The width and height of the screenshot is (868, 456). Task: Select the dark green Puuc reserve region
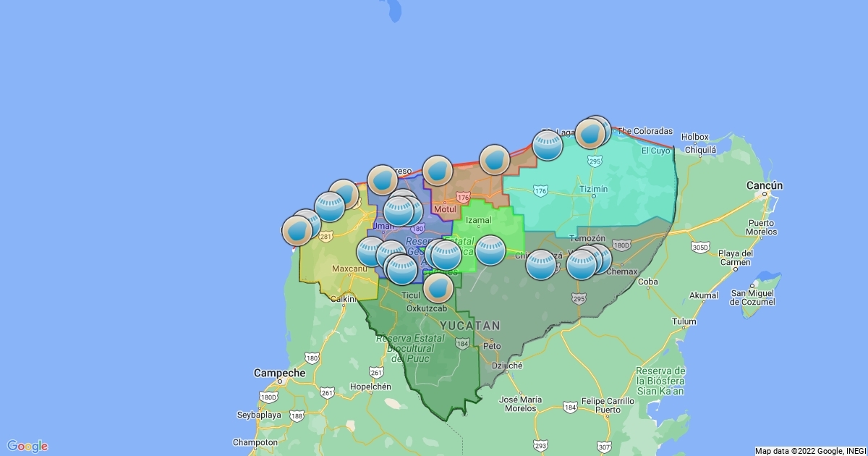point(434,362)
